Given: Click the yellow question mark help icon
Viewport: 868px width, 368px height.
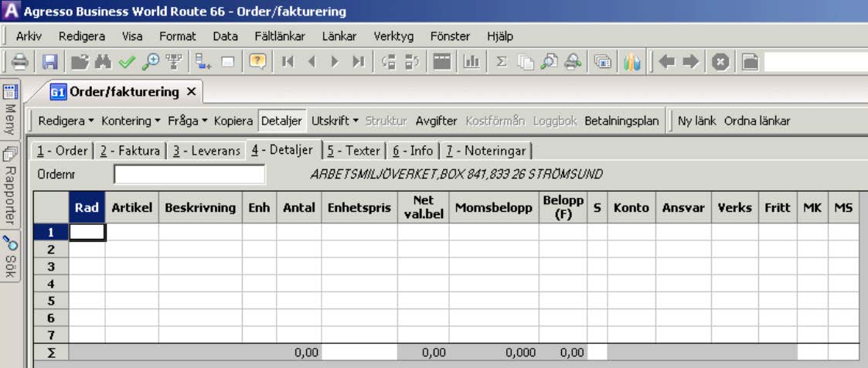Looking at the screenshot, I should 257,61.
